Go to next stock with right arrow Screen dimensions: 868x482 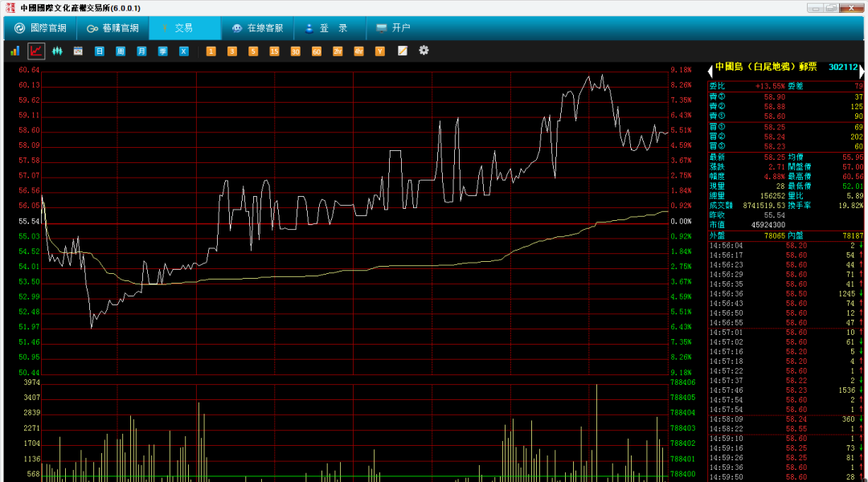(862, 71)
